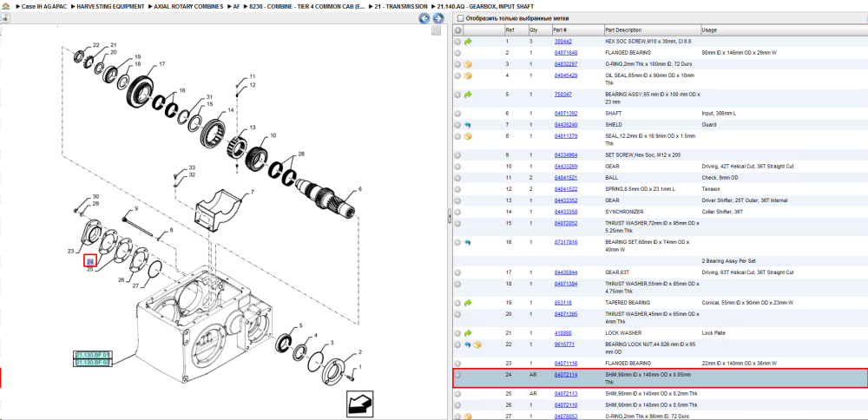Click blue return arrow for SHIELD ref 7
The width and height of the screenshot is (868, 420).
pyautogui.click(x=468, y=124)
